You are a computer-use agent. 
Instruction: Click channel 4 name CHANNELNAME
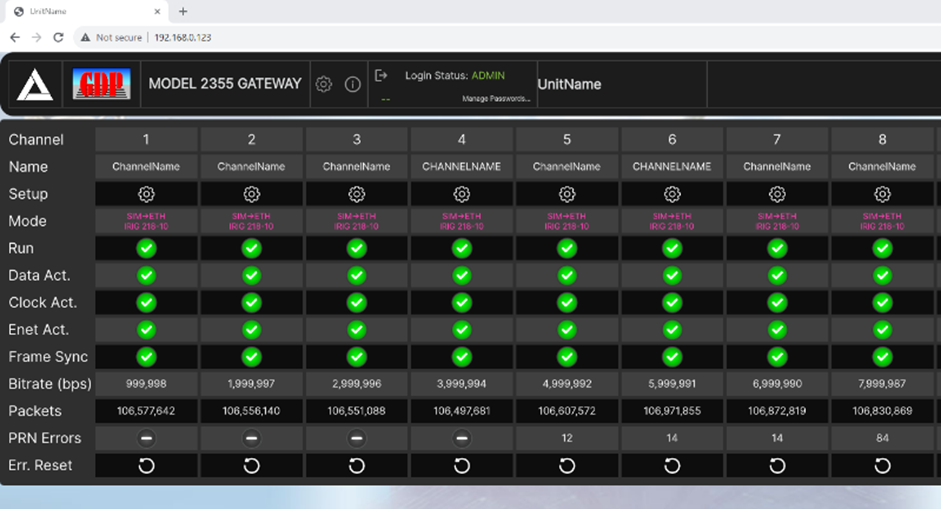coord(461,167)
